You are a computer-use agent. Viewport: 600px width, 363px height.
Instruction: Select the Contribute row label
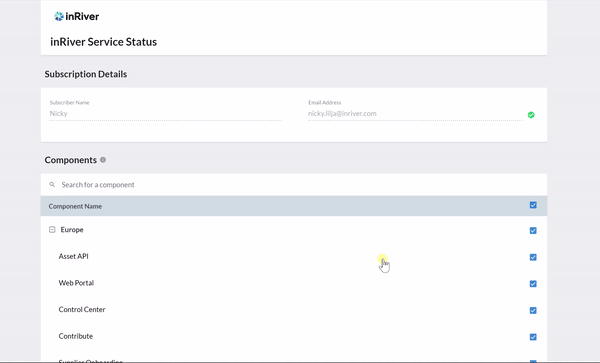pos(76,336)
